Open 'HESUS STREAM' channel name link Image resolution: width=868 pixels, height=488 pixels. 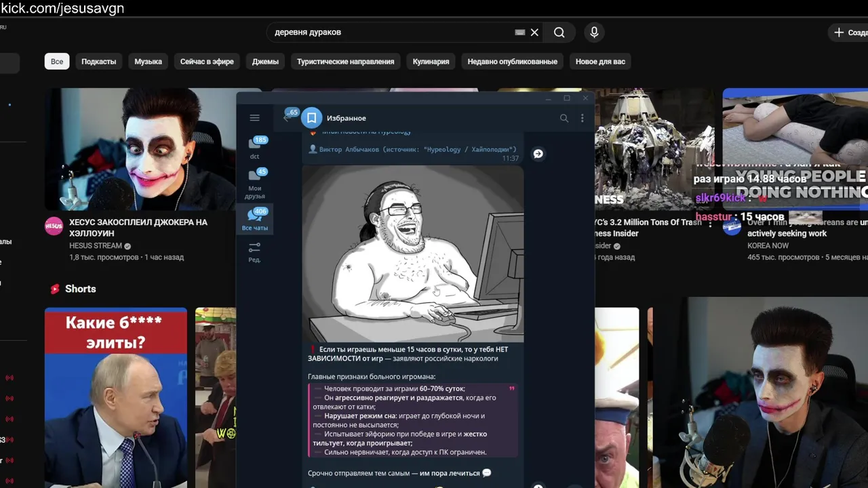(96, 246)
